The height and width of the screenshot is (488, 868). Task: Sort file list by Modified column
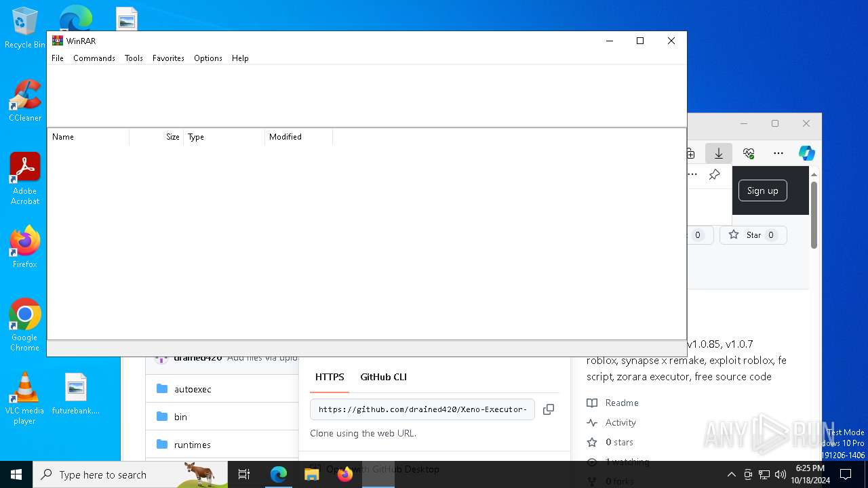tap(299, 137)
